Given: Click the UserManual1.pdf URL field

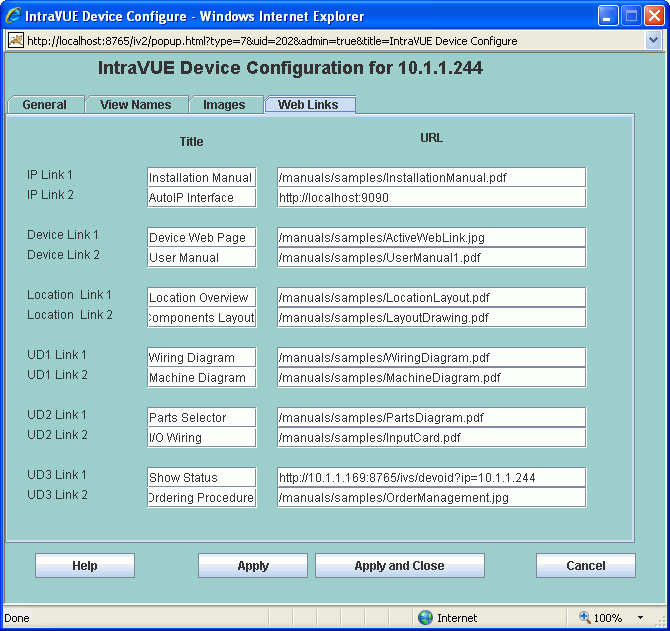Looking at the screenshot, I should (x=432, y=258).
